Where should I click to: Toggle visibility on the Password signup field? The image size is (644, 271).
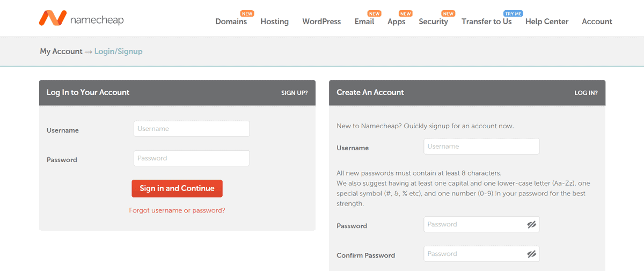click(x=531, y=225)
